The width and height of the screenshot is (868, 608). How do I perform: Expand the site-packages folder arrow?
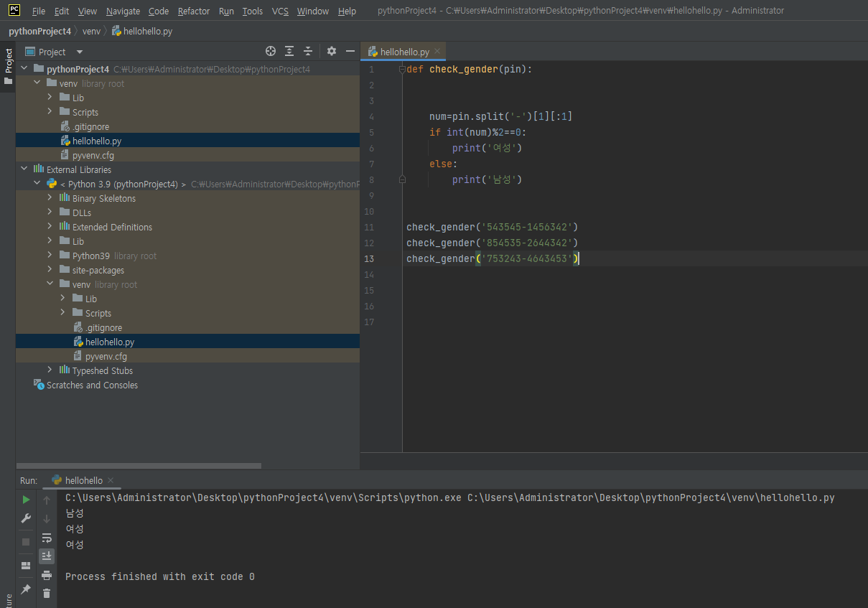coord(50,270)
